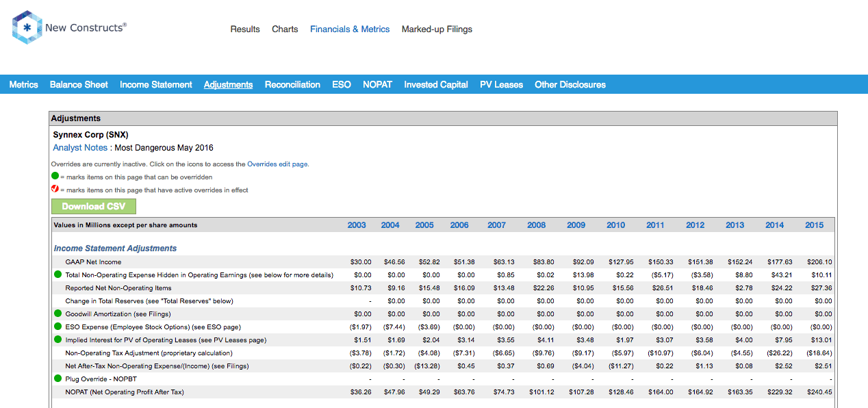
Task: Switch to the Income Statement tab
Action: (x=156, y=85)
